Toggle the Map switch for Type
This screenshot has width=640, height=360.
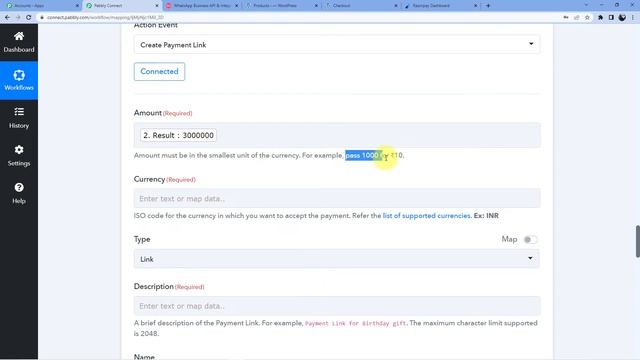tap(530, 240)
